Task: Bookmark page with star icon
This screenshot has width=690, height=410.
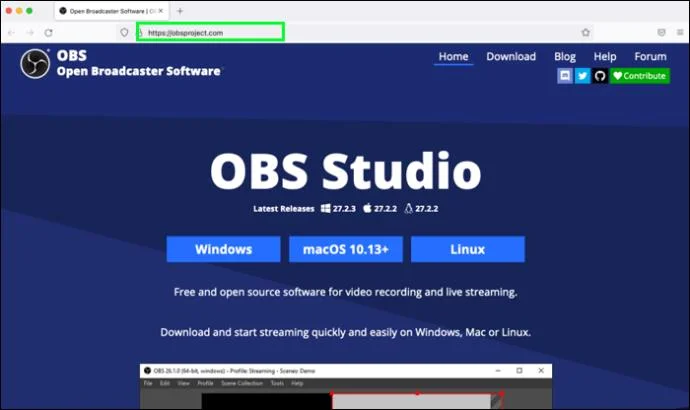Action: point(585,33)
